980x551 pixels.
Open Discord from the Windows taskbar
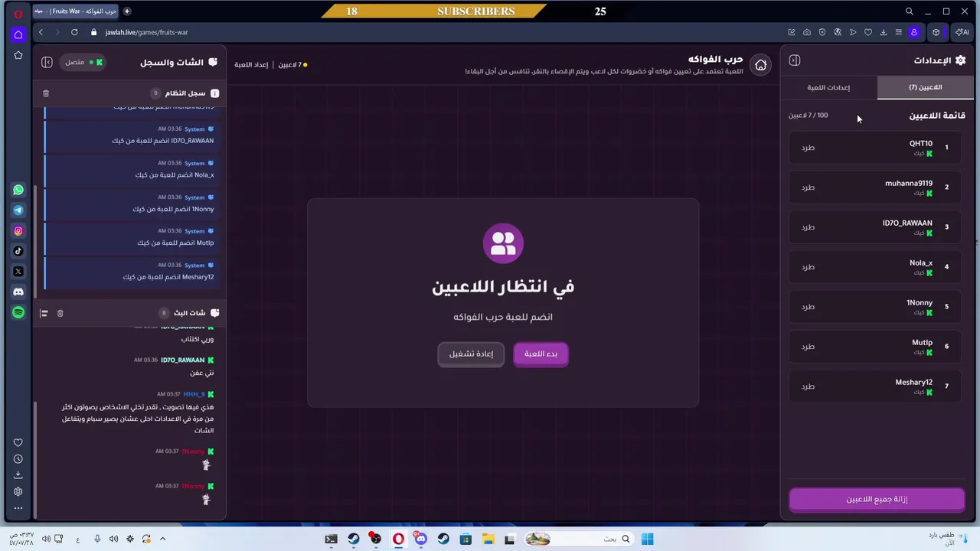(420, 539)
